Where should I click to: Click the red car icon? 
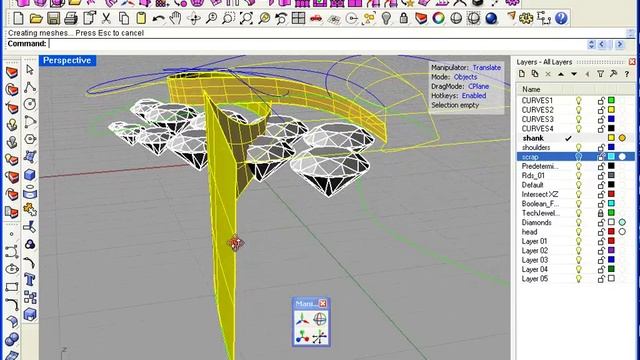point(316,18)
